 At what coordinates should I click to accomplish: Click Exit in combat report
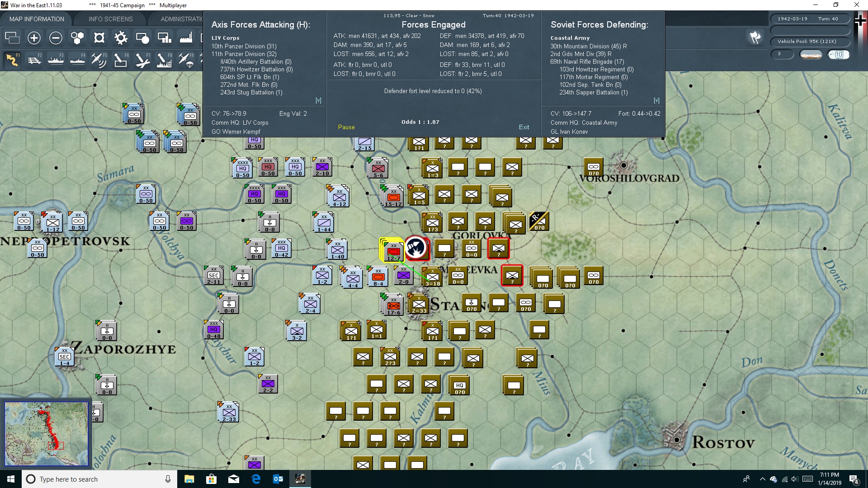tap(524, 127)
